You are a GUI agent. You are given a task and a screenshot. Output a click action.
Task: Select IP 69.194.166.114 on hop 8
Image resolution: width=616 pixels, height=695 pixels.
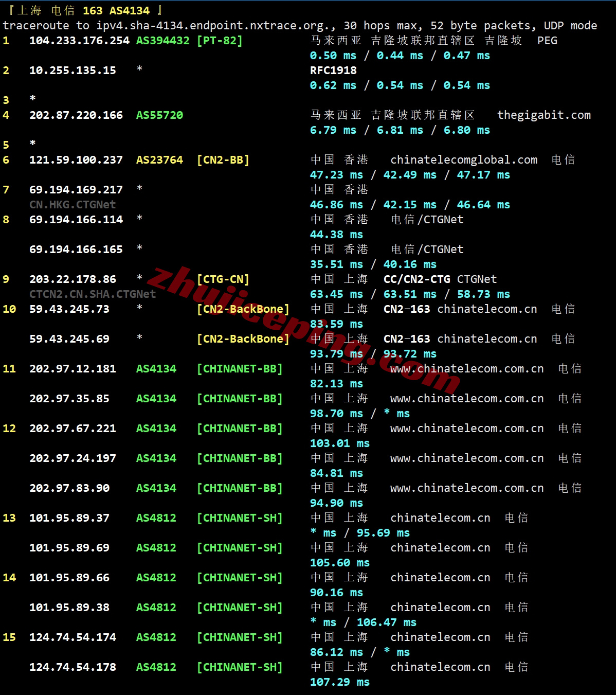76,220
